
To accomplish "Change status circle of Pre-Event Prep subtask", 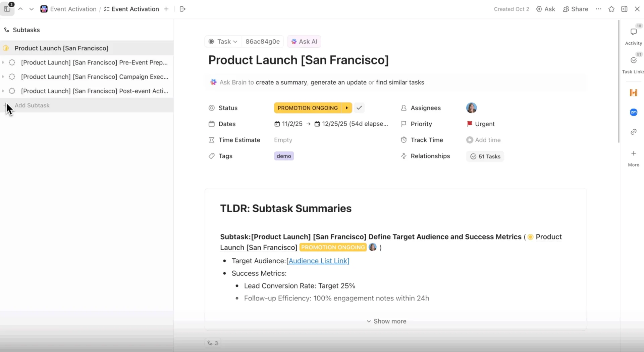I will point(12,62).
